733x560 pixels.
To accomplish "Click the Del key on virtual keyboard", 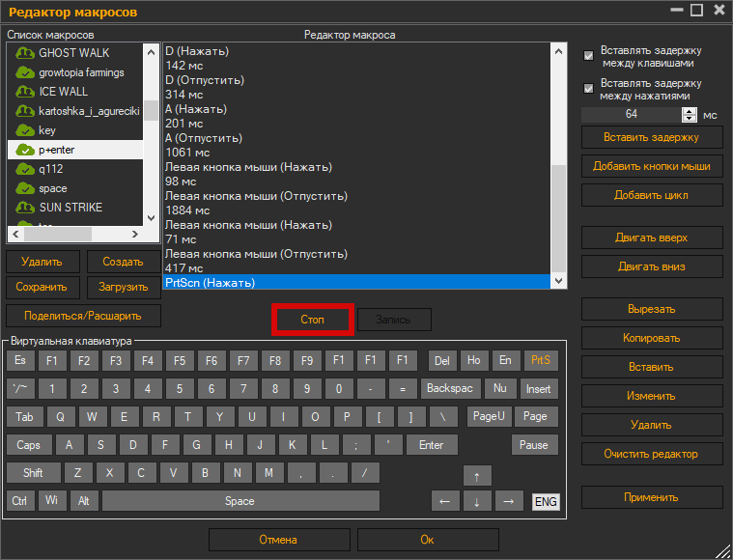I will [442, 360].
